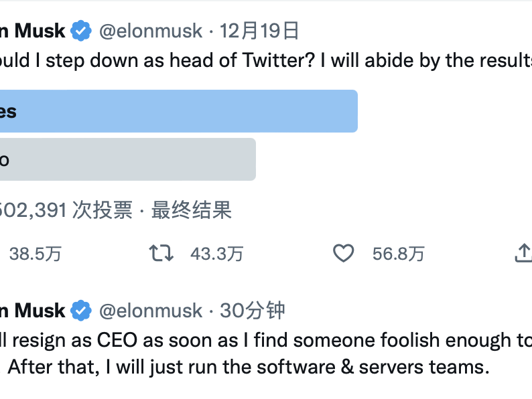Viewport: 532px width, 399px height.
Task: Click verified badge on second Musk tweet
Action: click(81, 310)
